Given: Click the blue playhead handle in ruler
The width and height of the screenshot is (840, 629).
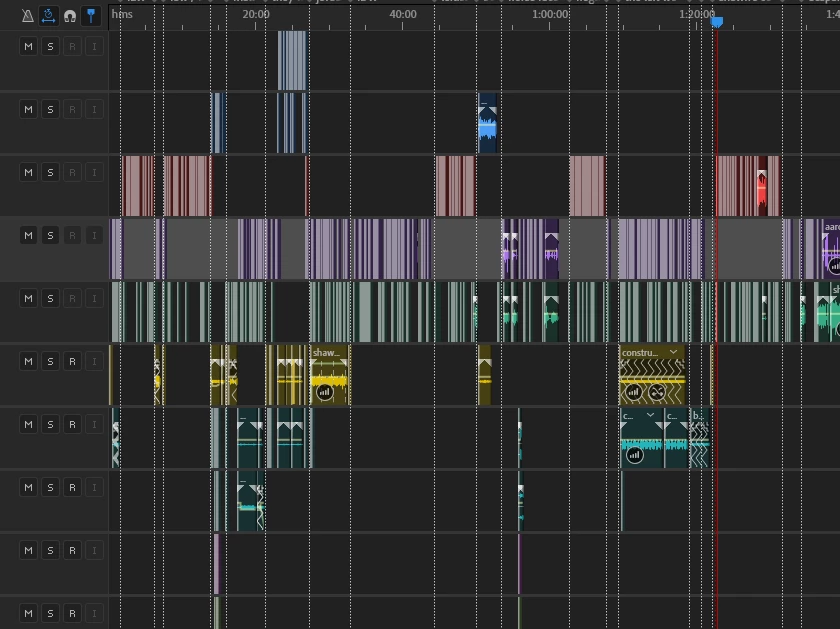Looking at the screenshot, I should [717, 21].
